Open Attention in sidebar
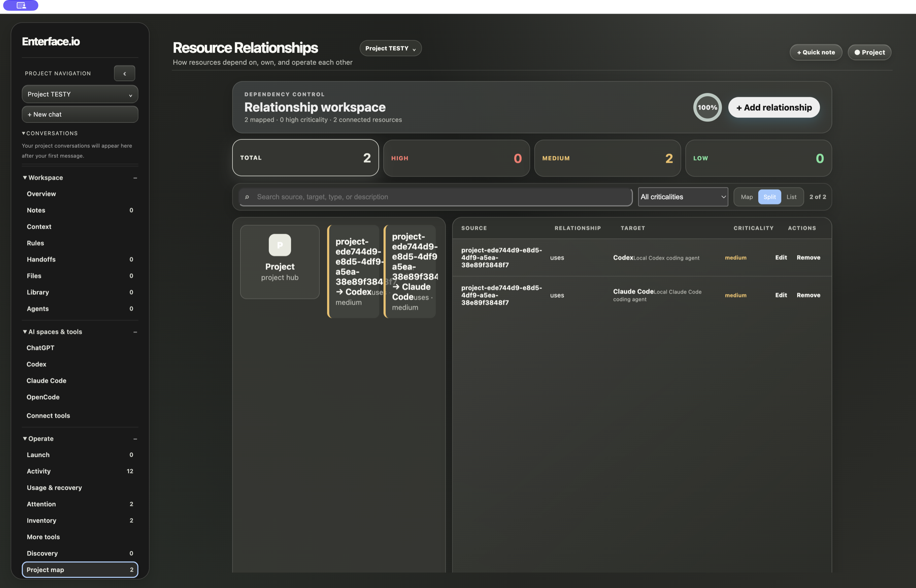Viewport: 916px width, 588px height. (x=80, y=504)
